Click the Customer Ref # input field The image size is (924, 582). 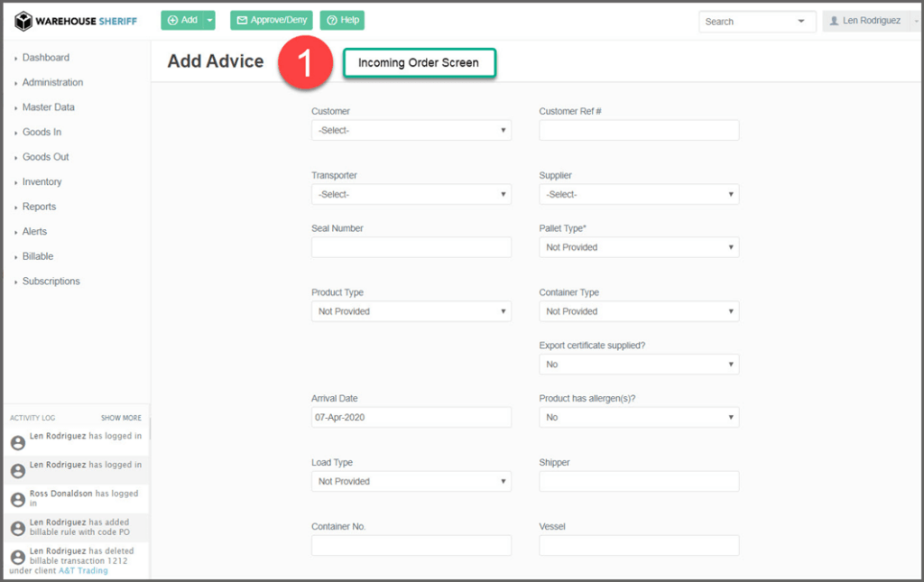click(x=639, y=131)
